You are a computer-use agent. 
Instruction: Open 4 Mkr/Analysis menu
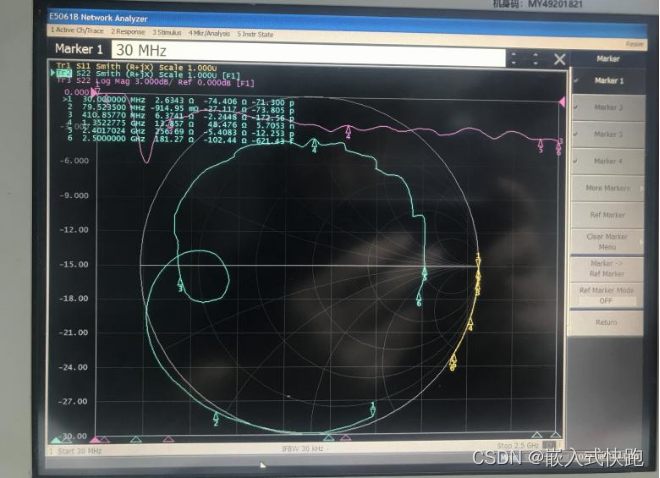(209, 33)
